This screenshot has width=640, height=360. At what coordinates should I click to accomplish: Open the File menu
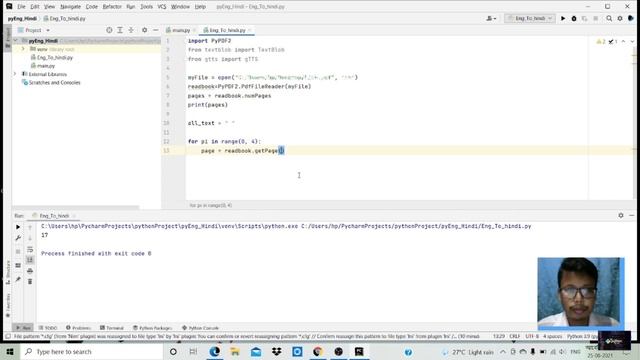click(21, 7)
